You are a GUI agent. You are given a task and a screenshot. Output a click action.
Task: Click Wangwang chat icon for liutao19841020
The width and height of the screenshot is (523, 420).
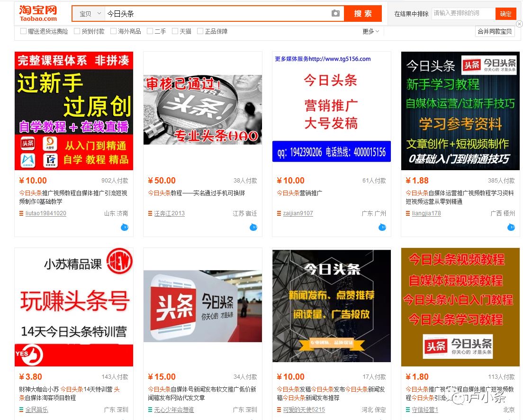pyautogui.click(x=125, y=228)
